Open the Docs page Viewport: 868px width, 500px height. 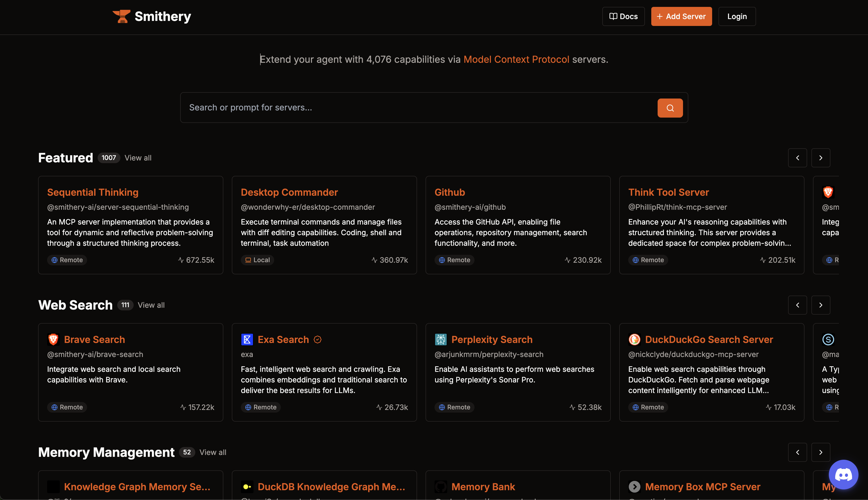(623, 16)
